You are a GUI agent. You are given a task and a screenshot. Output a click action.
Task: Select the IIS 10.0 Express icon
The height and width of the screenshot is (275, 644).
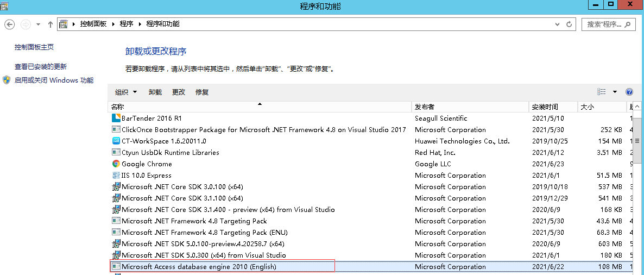click(x=116, y=175)
